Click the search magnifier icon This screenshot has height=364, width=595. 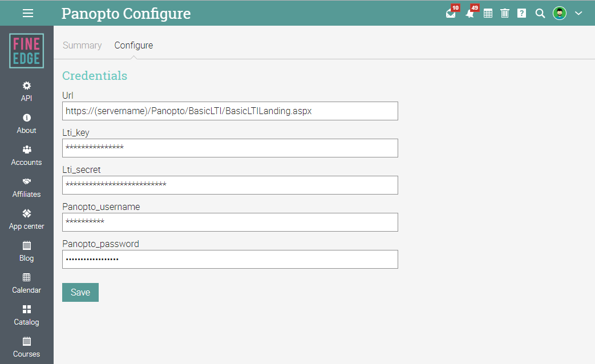(x=540, y=14)
